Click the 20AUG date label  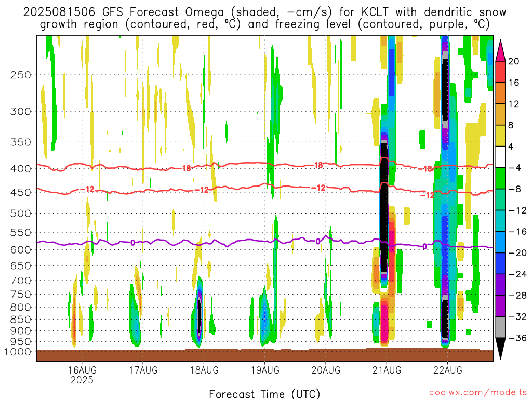[326, 370]
